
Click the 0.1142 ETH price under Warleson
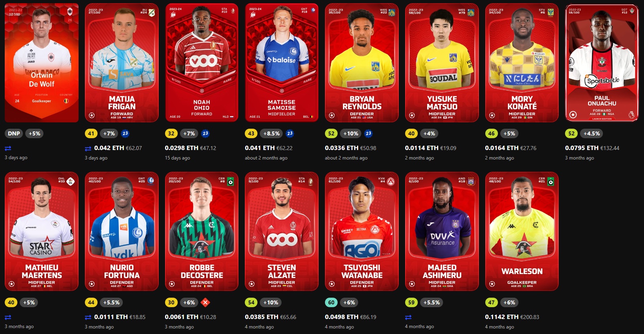pyautogui.click(x=501, y=317)
